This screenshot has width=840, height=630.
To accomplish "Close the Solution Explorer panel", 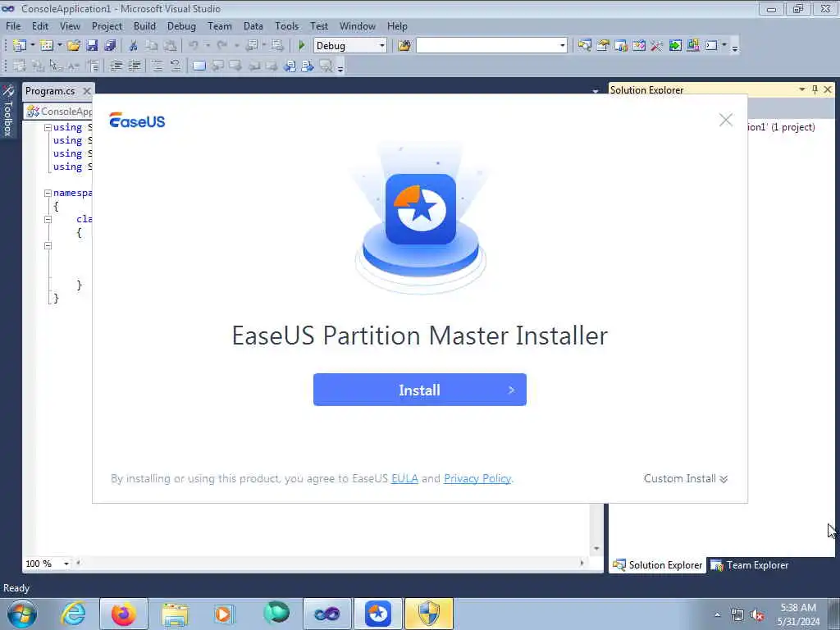I will [828, 89].
